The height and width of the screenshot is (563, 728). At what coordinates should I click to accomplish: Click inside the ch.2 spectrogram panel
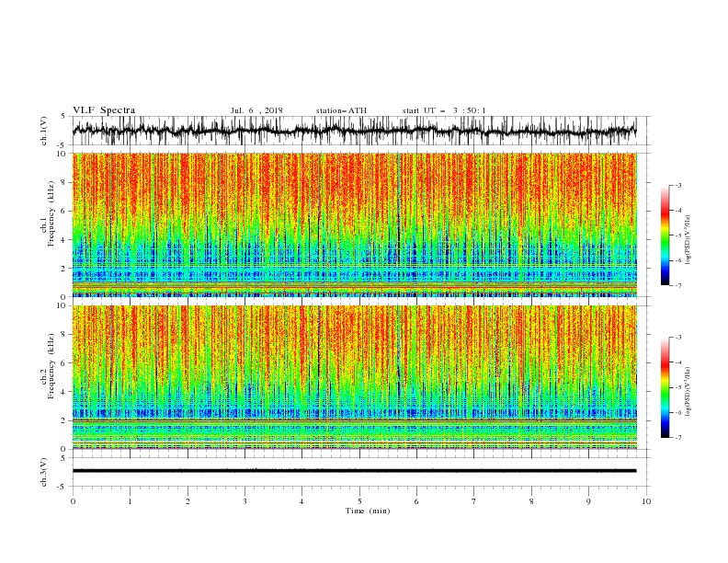pos(355,377)
